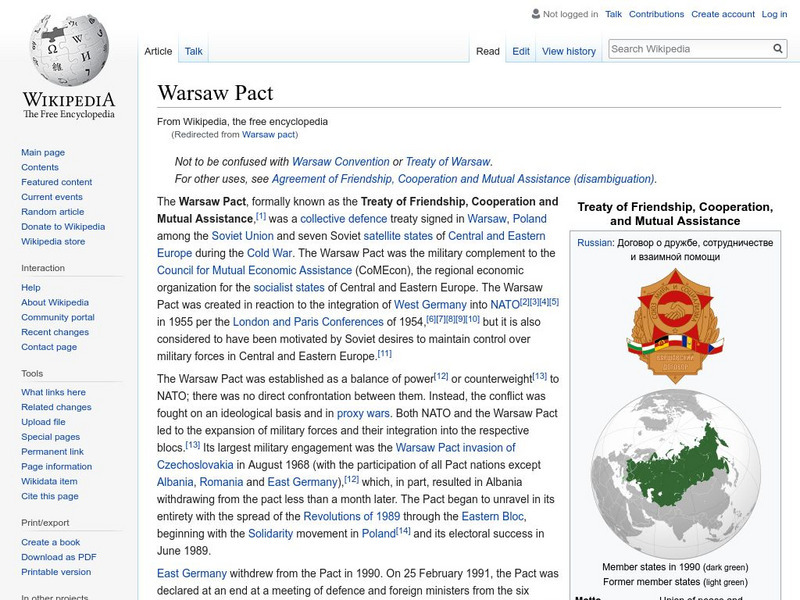Jump to footnote reference [11]

(x=385, y=353)
